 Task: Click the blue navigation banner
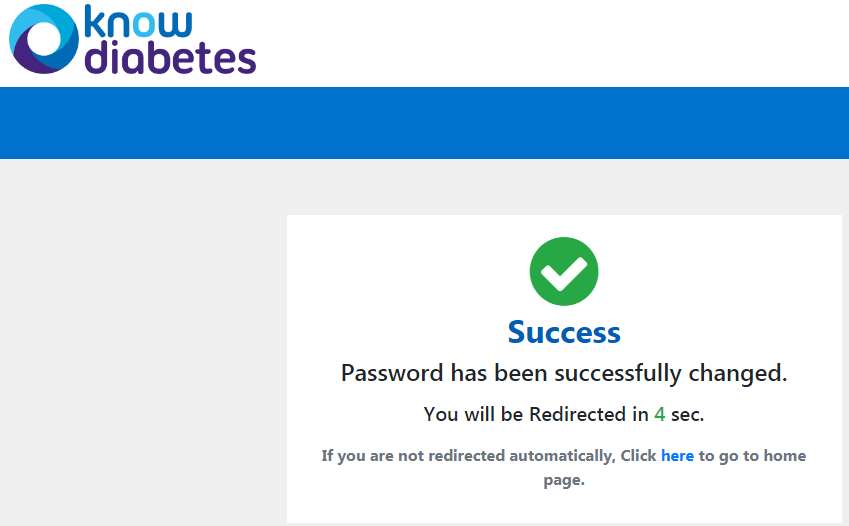pyautogui.click(x=424, y=123)
